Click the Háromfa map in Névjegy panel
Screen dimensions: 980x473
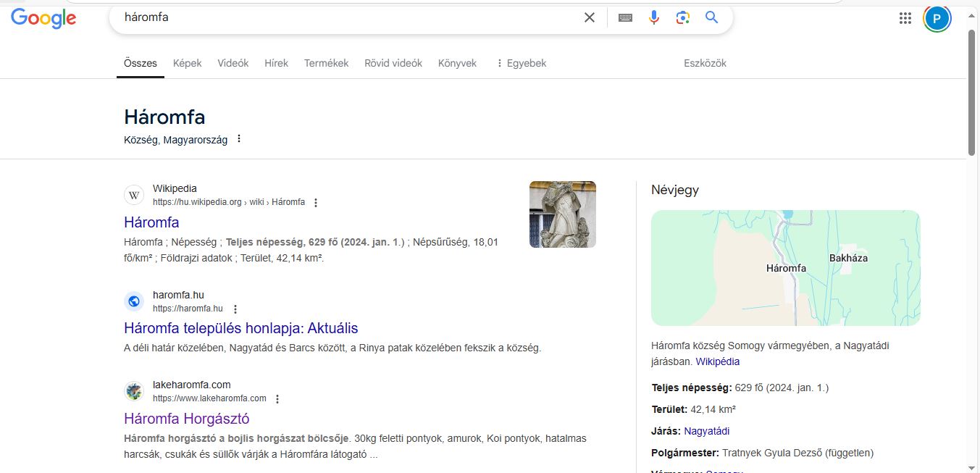785,268
